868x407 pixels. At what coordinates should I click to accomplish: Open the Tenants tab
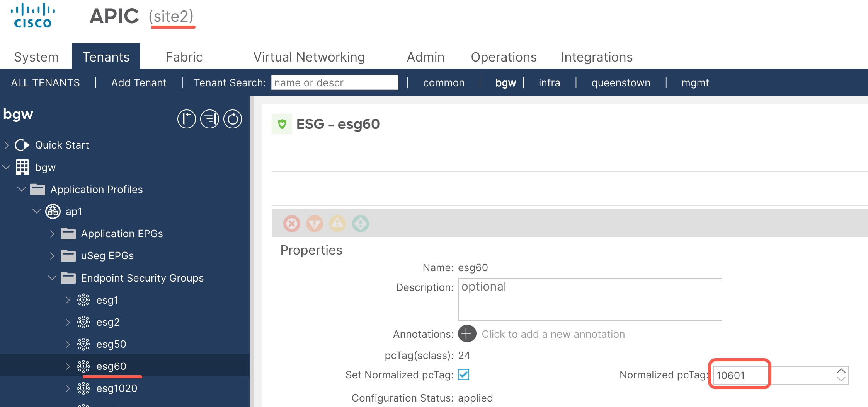106,57
